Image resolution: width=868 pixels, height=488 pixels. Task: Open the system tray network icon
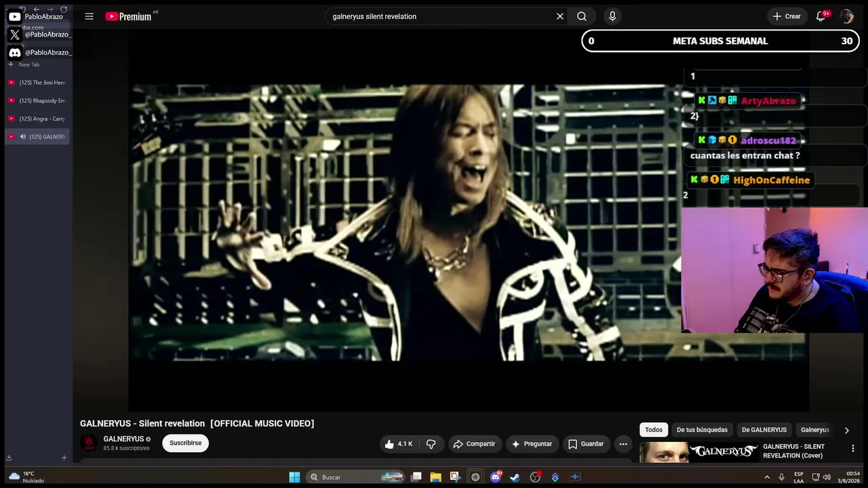(x=816, y=477)
